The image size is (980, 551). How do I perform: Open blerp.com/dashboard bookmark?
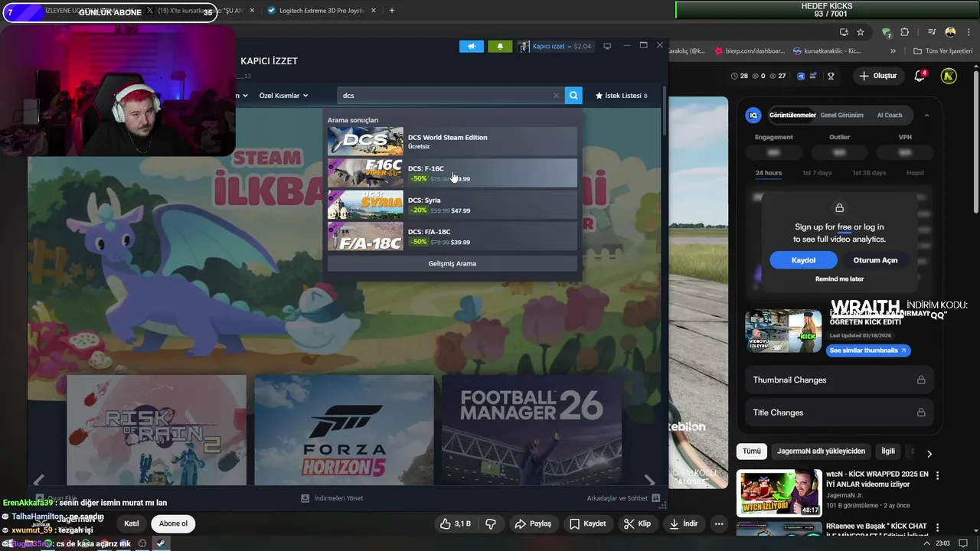[x=750, y=51]
